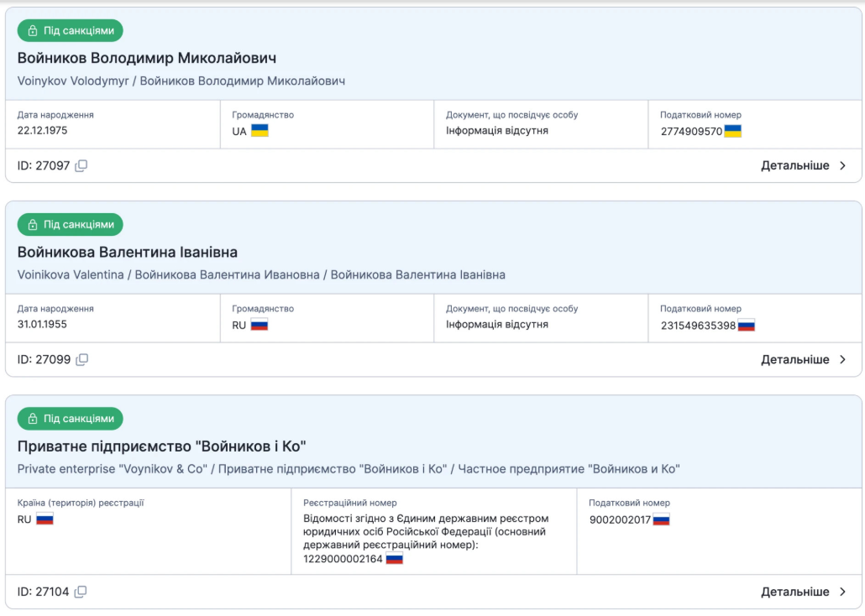865x616 pixels.
Task: Copy ID 27097 using the copy icon
Action: click(x=81, y=166)
